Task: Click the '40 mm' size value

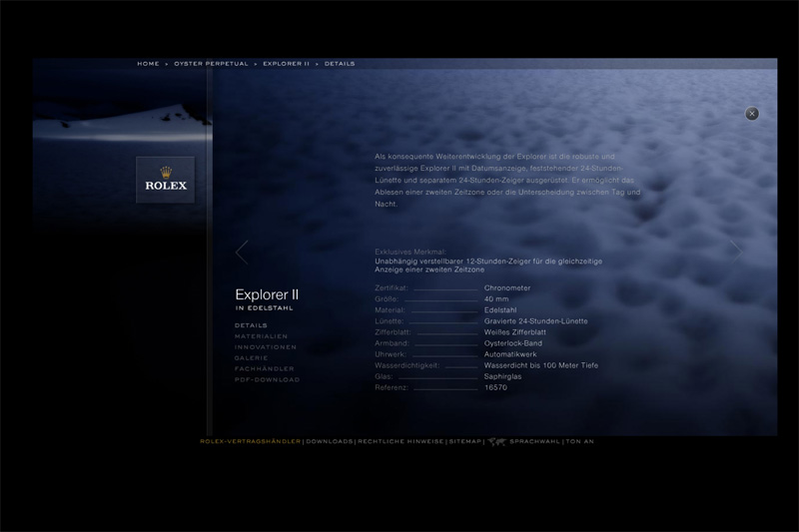Action: 496,299
